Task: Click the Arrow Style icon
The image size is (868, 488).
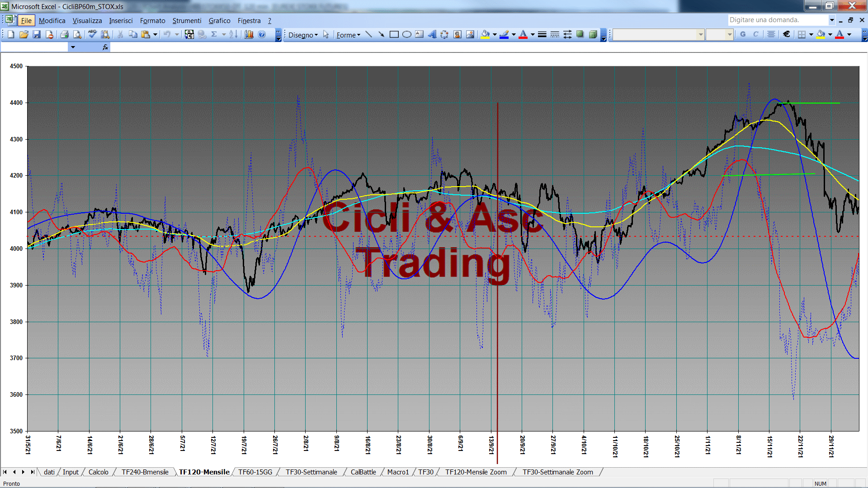Action: click(x=567, y=34)
